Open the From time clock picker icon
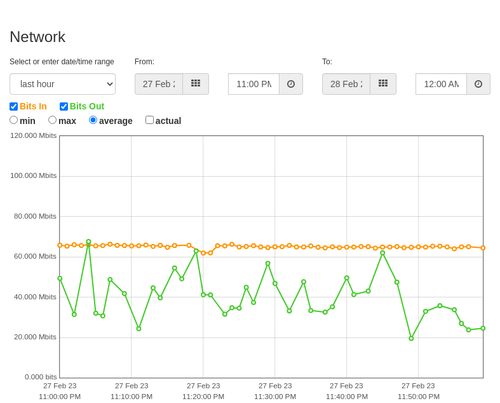 click(291, 84)
